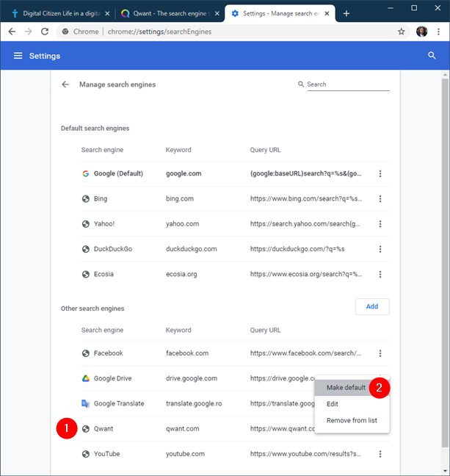The image size is (450, 476).
Task: Click the Google logo icon in the list
Action: click(86, 173)
